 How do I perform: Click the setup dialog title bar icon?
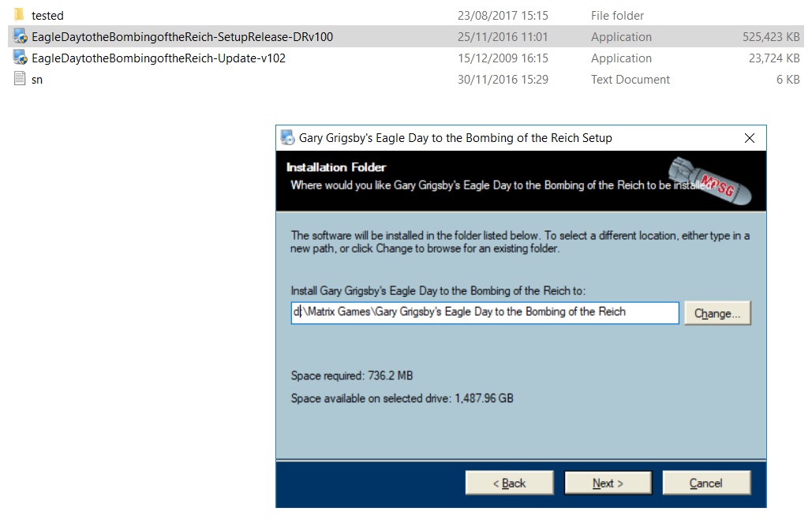click(287, 138)
